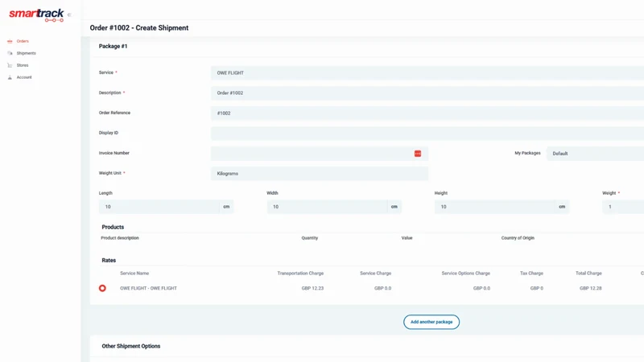Click the cm unit next to Length

point(226,207)
